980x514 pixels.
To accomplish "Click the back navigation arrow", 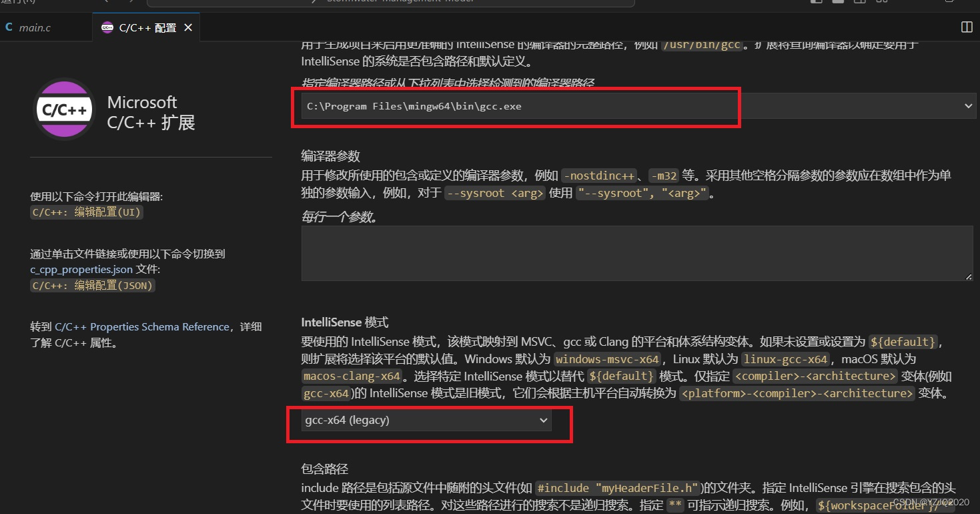I will click(x=106, y=3).
